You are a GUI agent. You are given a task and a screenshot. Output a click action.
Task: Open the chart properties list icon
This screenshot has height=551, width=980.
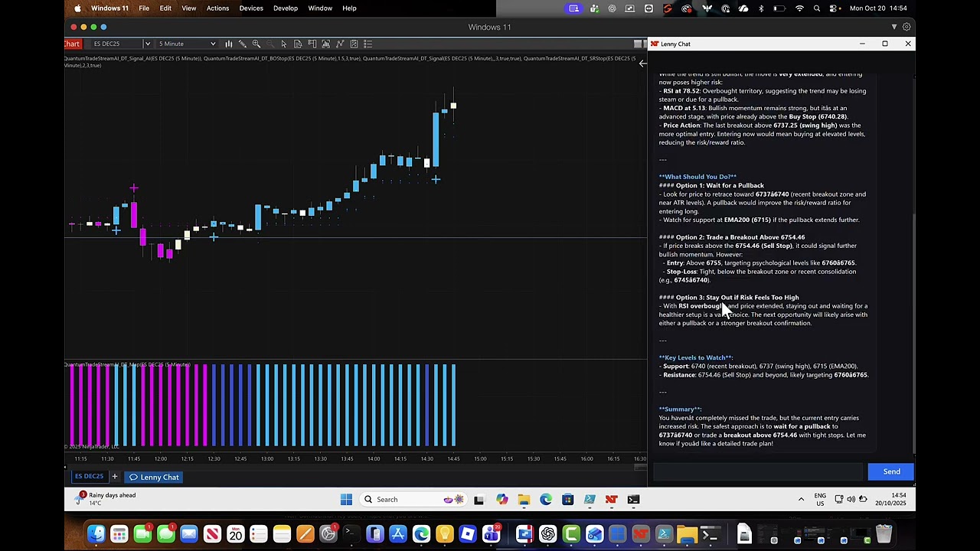[x=367, y=44]
